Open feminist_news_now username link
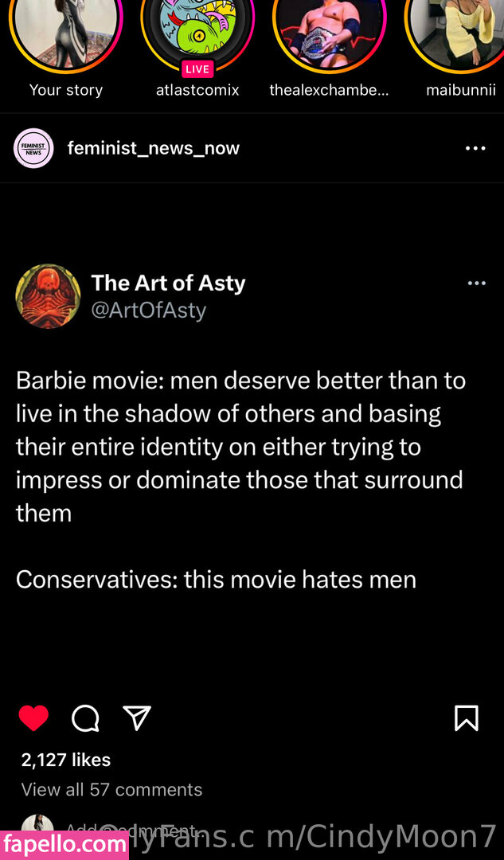504x860 pixels. point(154,148)
